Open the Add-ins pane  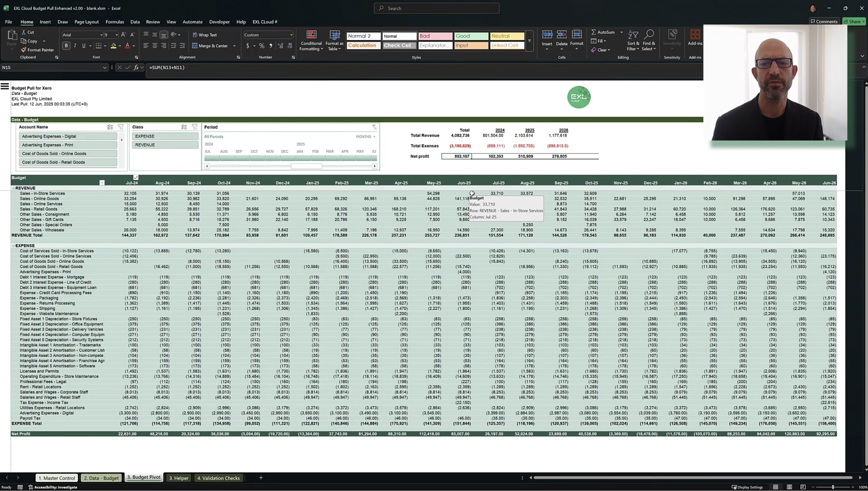695,37
